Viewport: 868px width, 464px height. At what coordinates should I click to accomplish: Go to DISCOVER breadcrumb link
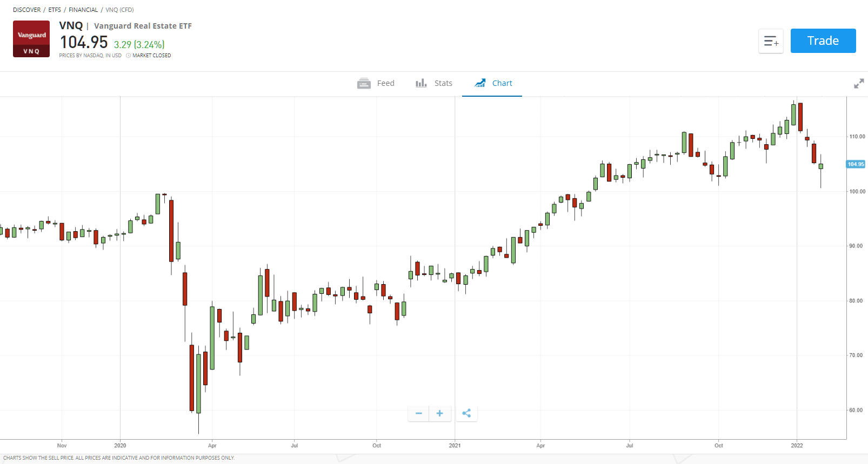point(27,10)
